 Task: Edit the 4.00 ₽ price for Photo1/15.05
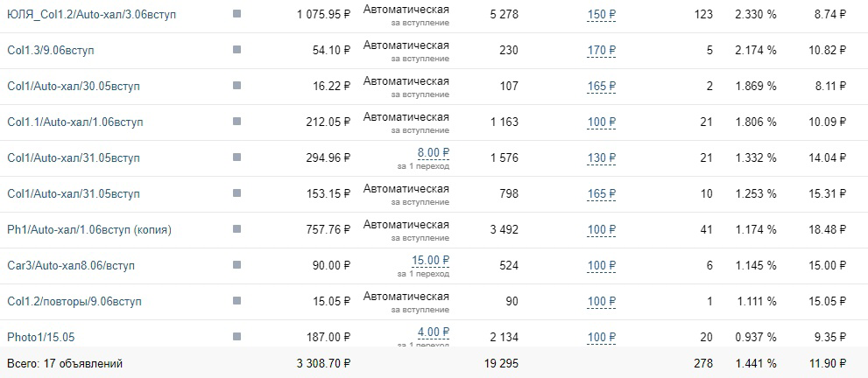coord(433,332)
